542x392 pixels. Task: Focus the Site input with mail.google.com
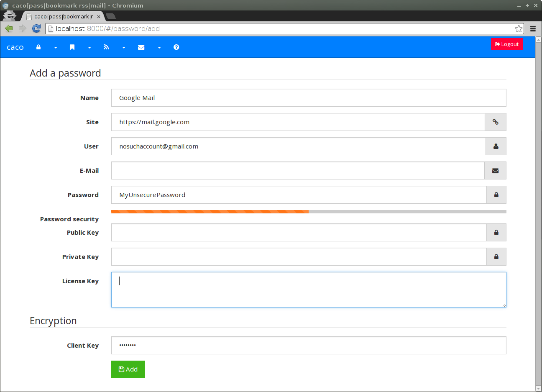[298, 122]
